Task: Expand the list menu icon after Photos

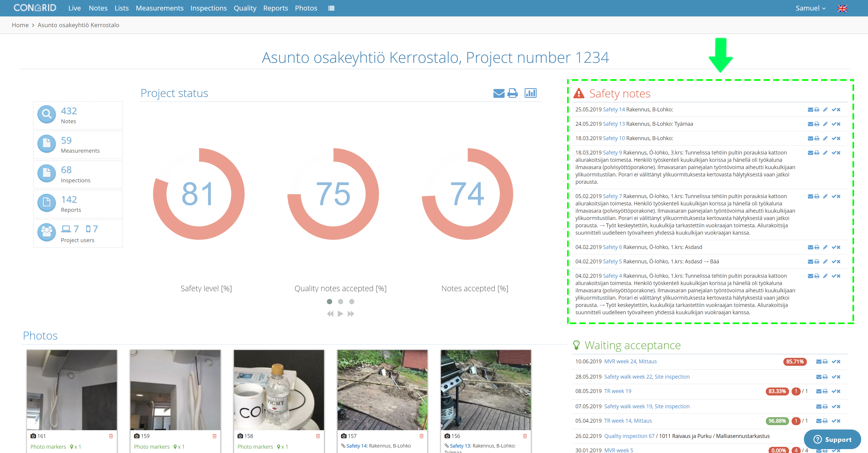Action: pos(331,8)
